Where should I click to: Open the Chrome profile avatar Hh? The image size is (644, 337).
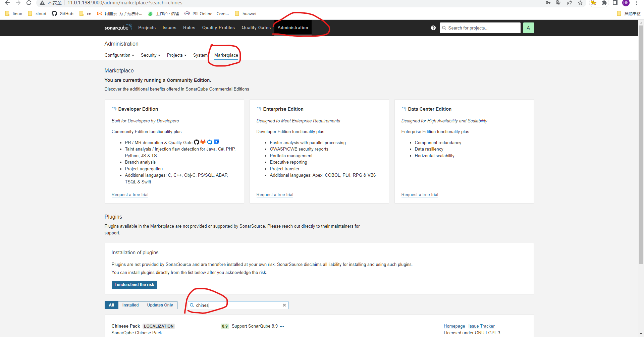(626, 3)
